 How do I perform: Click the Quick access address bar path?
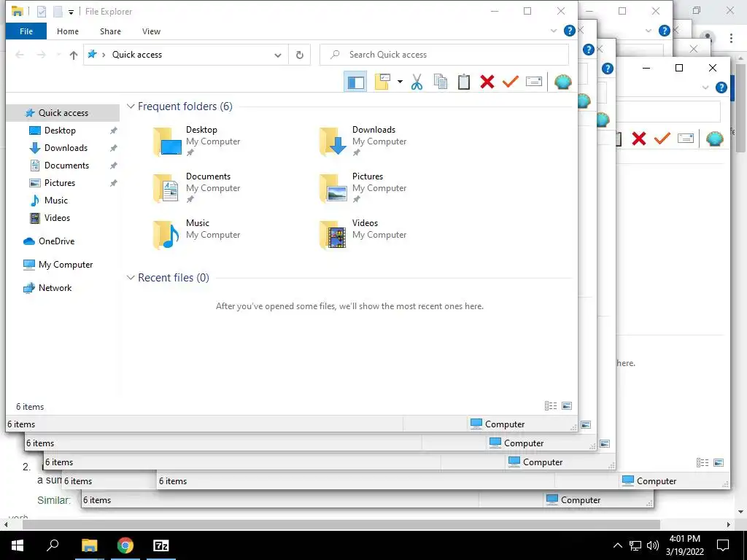[x=136, y=55]
